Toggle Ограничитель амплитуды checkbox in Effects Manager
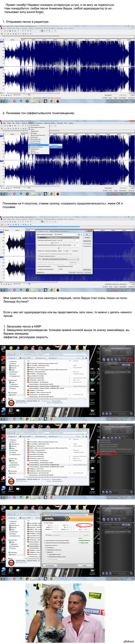This screenshot has width=135, height=644. tap(45, 543)
